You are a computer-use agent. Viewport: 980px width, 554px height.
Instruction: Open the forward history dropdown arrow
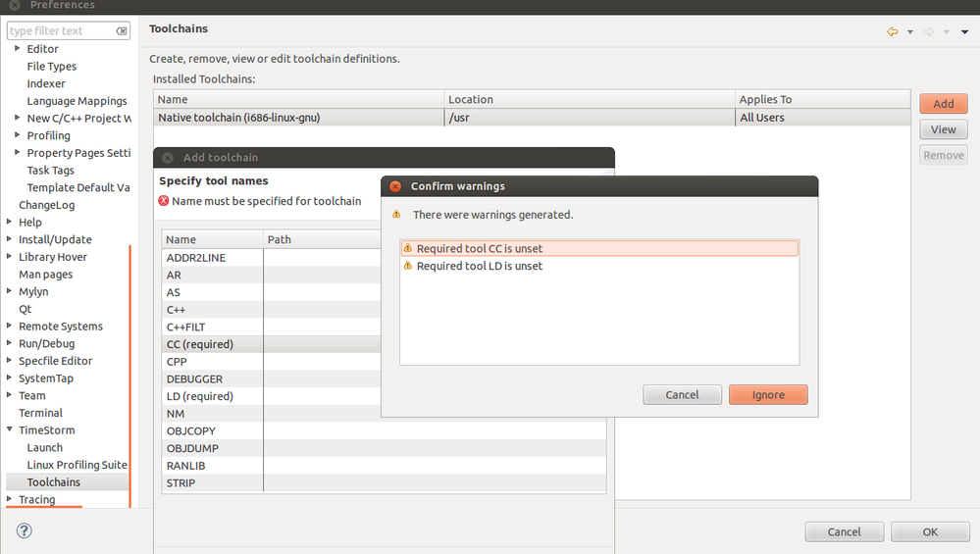point(947,31)
